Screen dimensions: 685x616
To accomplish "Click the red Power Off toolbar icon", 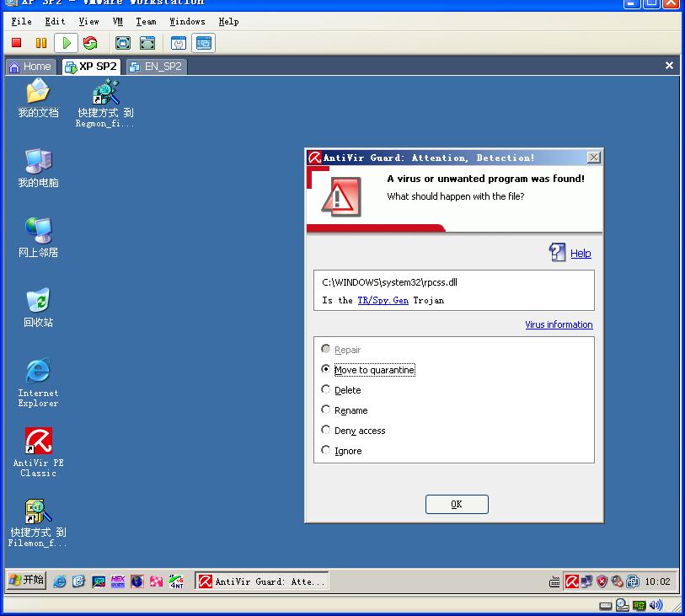I will click(x=17, y=43).
